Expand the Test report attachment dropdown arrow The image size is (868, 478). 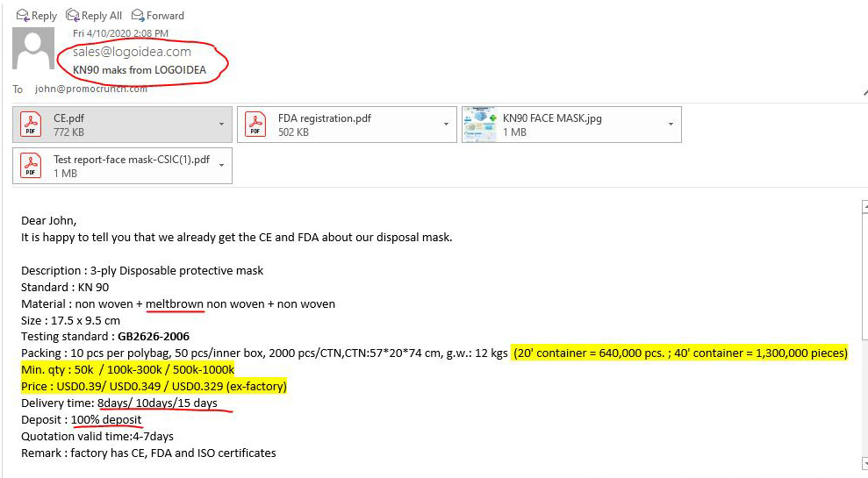(x=221, y=166)
